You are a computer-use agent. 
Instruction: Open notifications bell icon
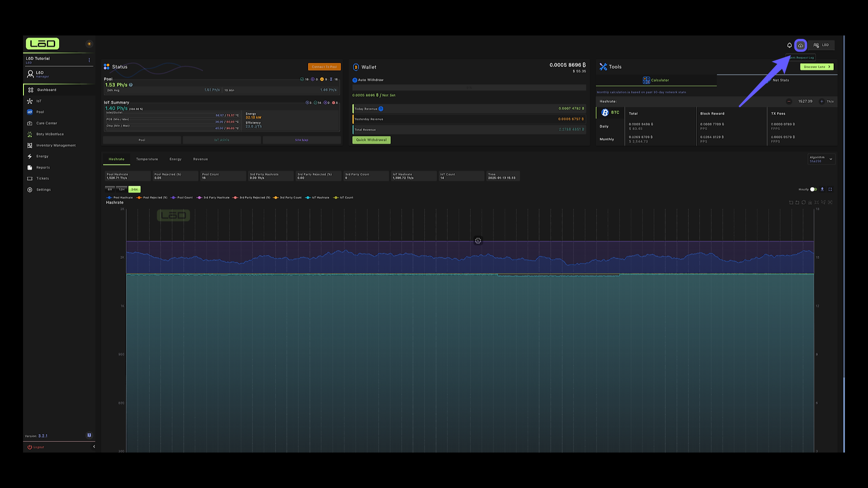[x=789, y=45]
